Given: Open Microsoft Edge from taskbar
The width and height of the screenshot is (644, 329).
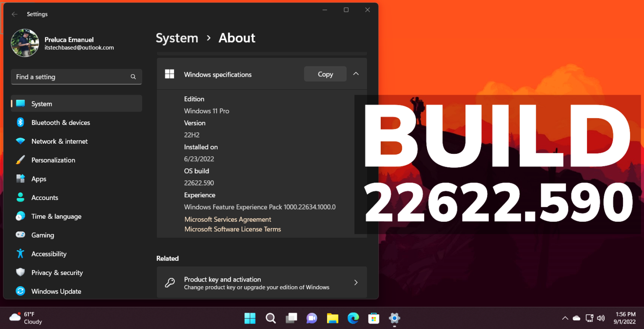Looking at the screenshot, I should coord(353,319).
